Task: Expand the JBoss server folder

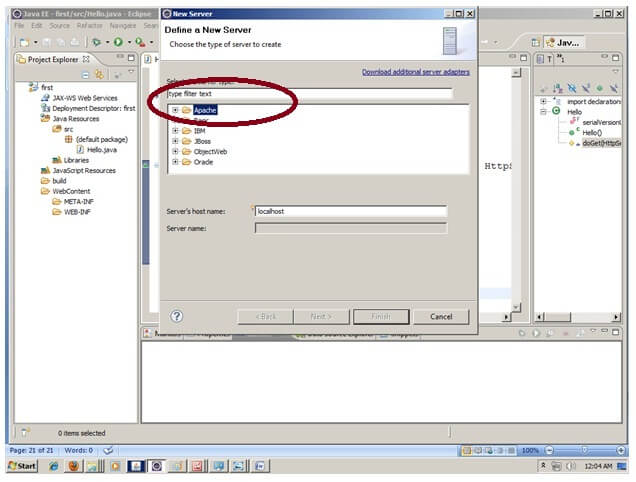Action: tap(175, 141)
